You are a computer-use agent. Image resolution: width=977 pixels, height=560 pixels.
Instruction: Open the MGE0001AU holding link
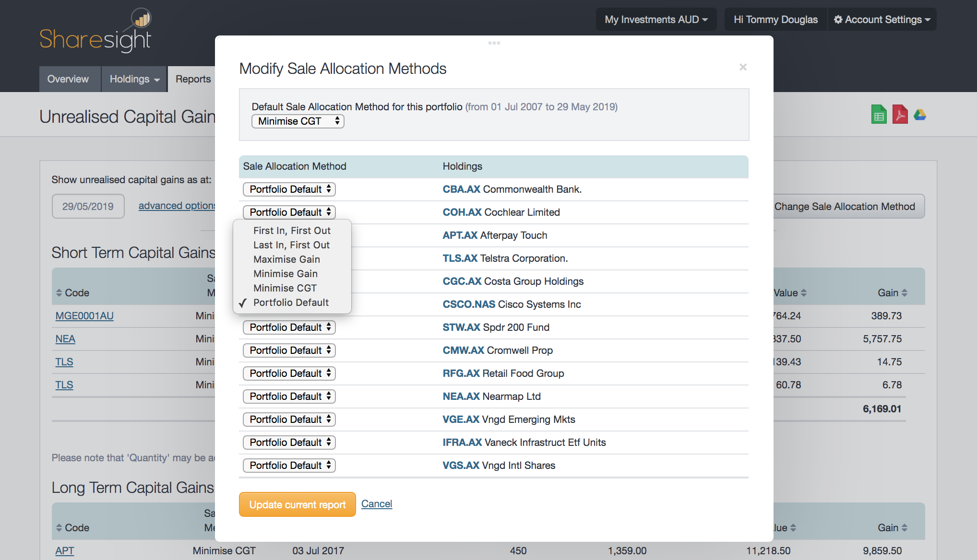pyautogui.click(x=84, y=315)
